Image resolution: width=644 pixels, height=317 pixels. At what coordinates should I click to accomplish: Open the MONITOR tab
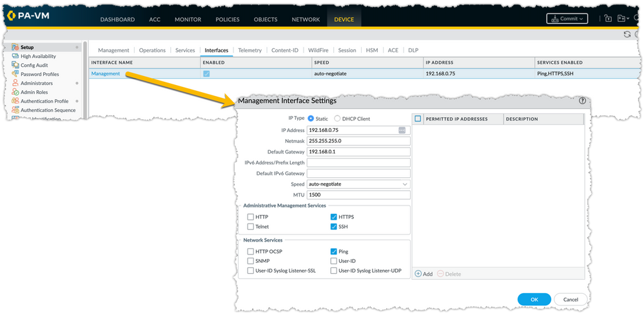188,19
